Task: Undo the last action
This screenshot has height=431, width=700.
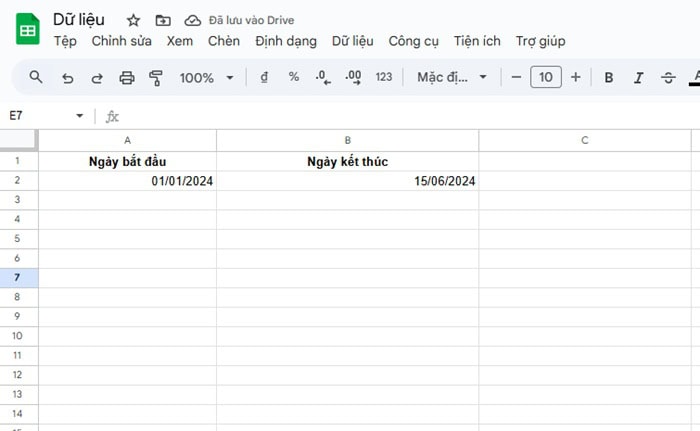Action: click(x=67, y=77)
